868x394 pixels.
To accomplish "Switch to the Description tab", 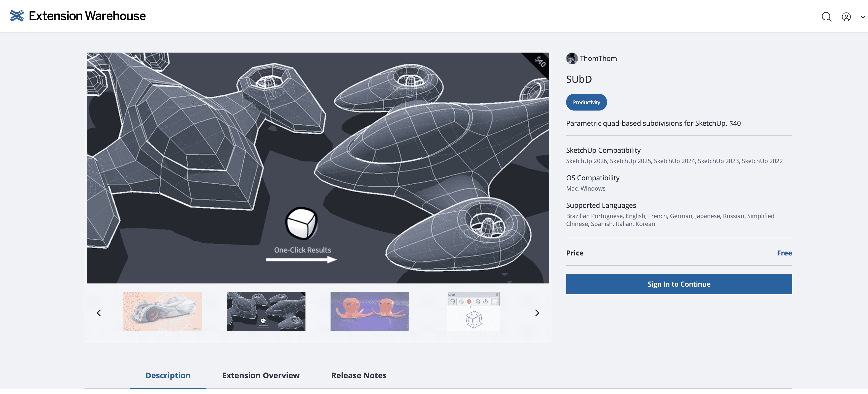I will click(168, 375).
